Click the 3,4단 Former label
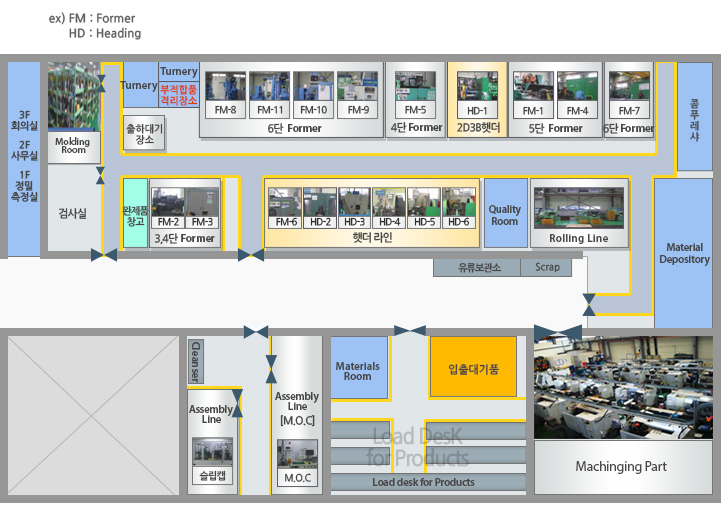 click(x=184, y=238)
